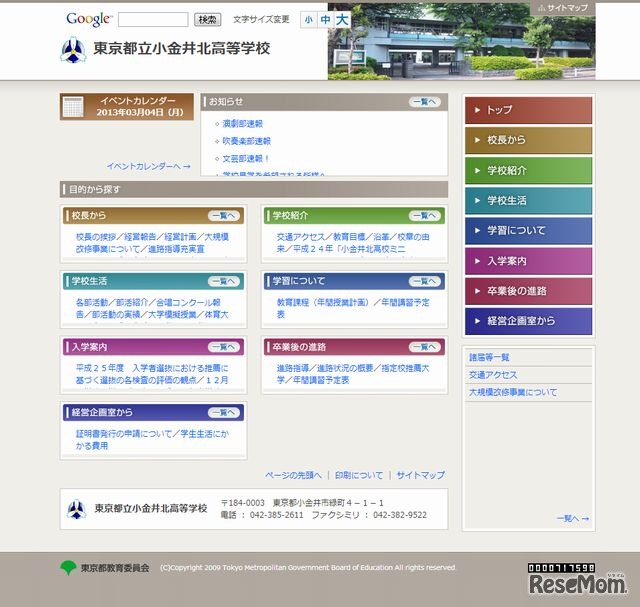Viewport: 640px width, 607px height.
Task: Open 一覧へ in the 学校生活 box
Action: tap(223, 281)
